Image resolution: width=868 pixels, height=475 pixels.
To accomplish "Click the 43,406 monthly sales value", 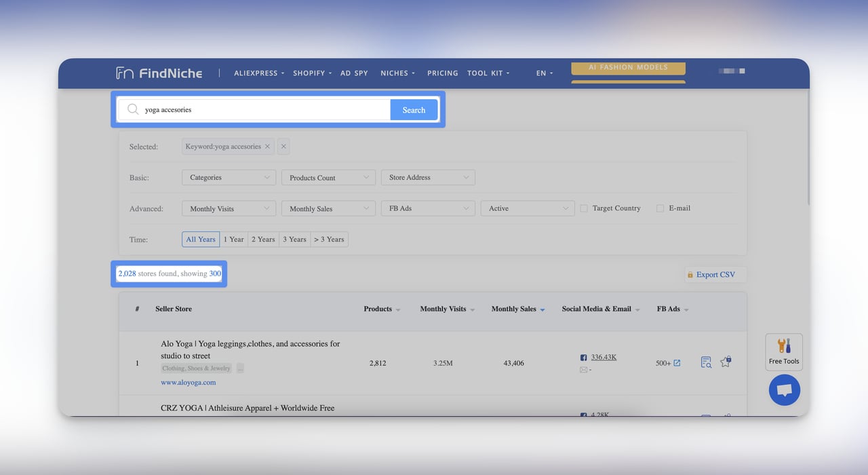I will [514, 363].
